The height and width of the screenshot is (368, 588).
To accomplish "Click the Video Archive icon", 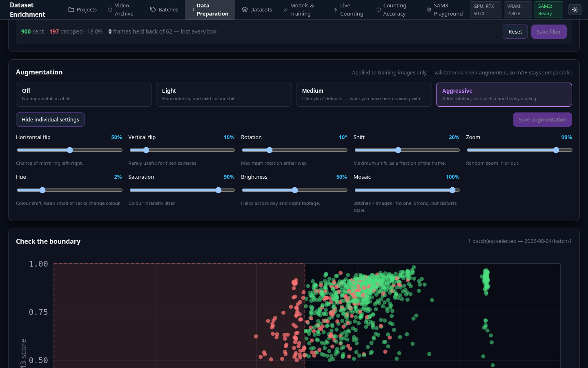I will 110,9.
